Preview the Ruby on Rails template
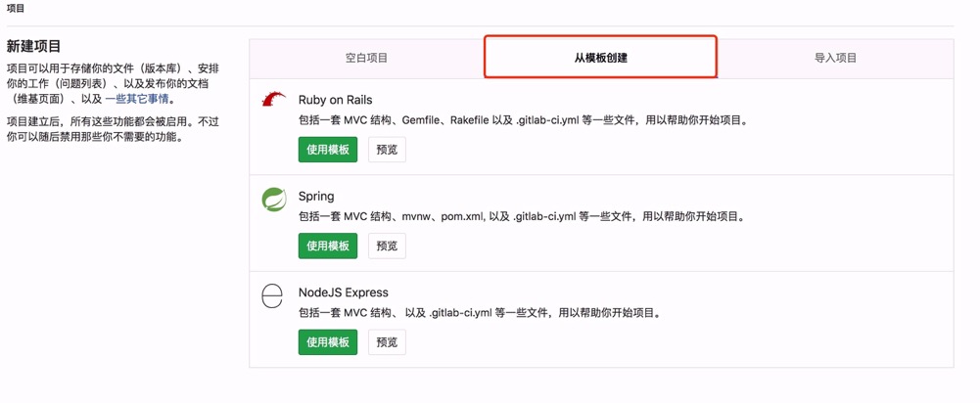980x403 pixels. point(387,150)
